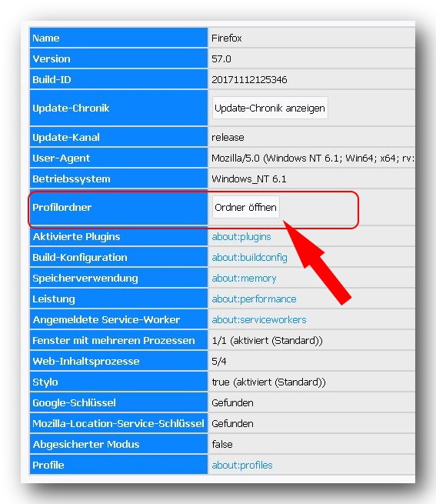Open the about:plugins link
This screenshot has width=436, height=504.
point(241,236)
